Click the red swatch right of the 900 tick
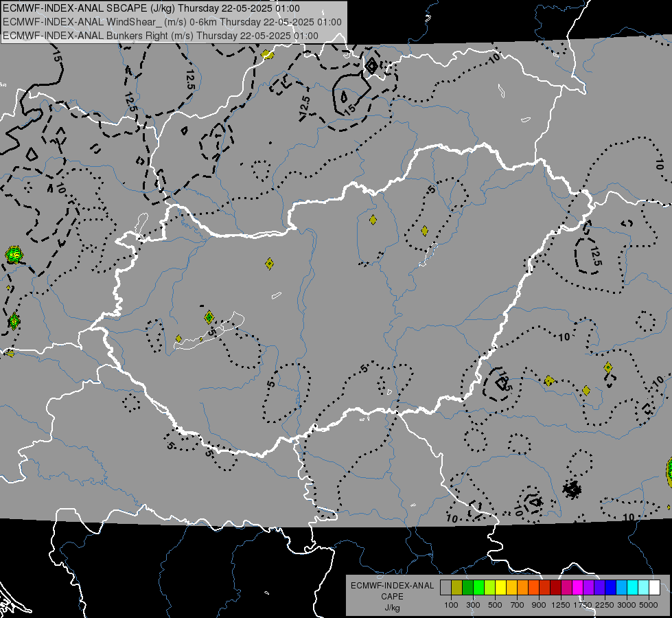The width and height of the screenshot is (672, 618). click(545, 588)
